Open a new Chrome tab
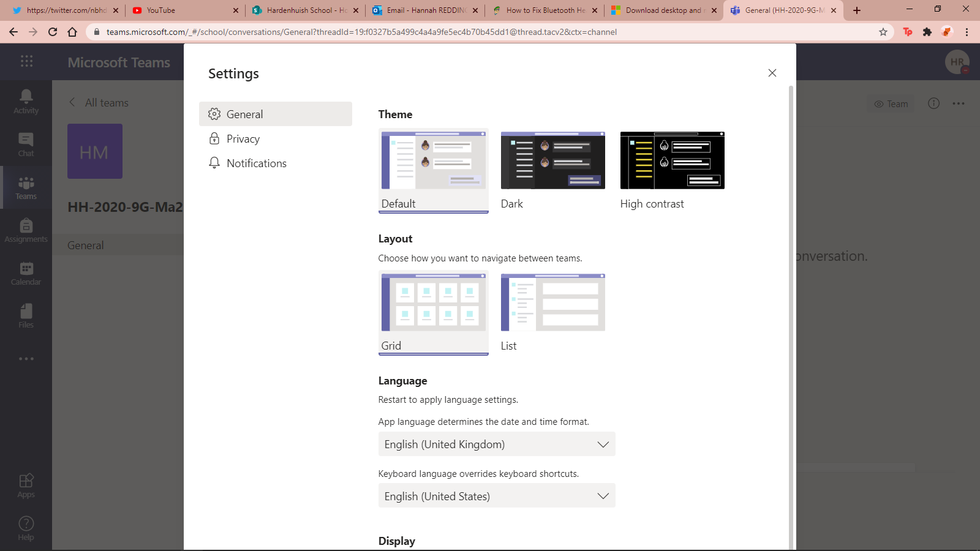Image resolution: width=980 pixels, height=551 pixels. 857,10
